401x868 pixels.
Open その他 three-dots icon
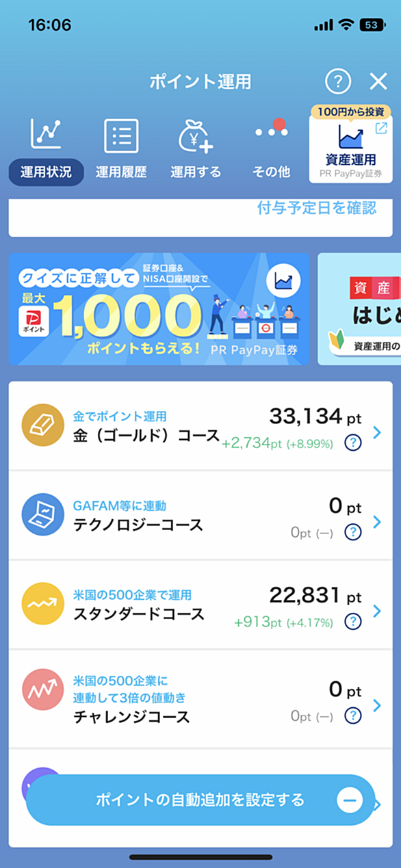[x=271, y=131]
